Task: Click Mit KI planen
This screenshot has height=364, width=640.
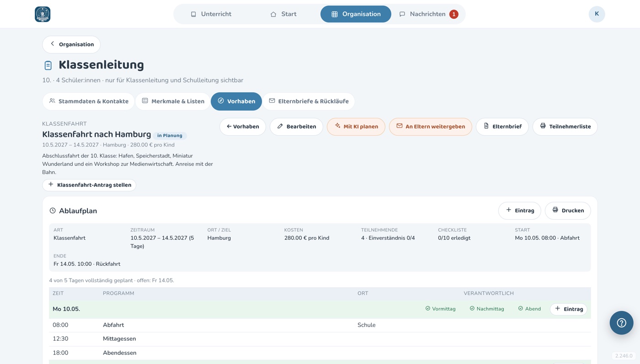Action: click(x=356, y=127)
